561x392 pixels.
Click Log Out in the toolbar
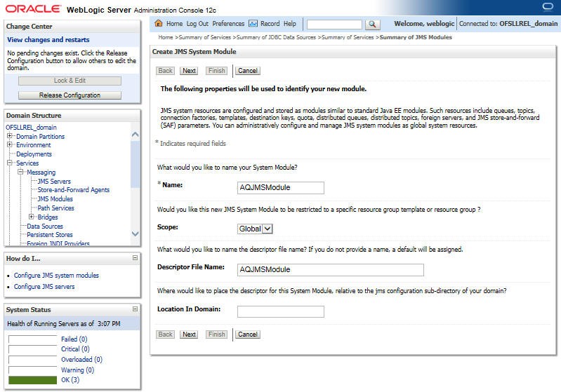(x=197, y=24)
